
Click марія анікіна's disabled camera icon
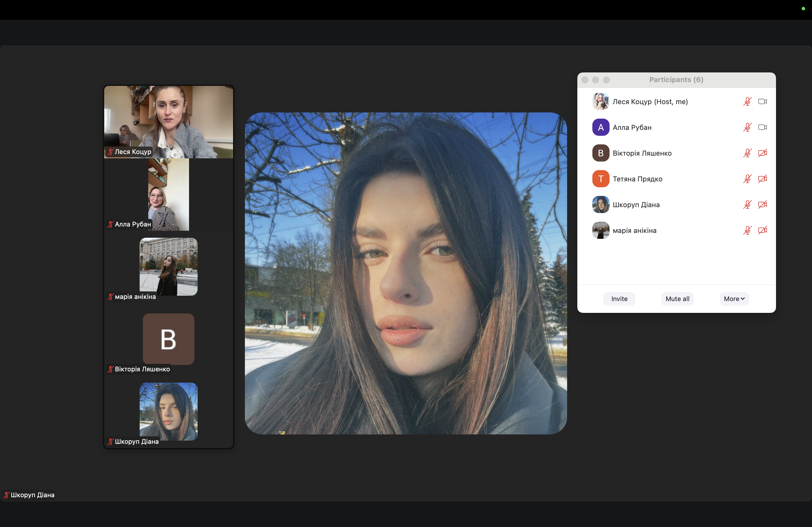[x=763, y=230]
